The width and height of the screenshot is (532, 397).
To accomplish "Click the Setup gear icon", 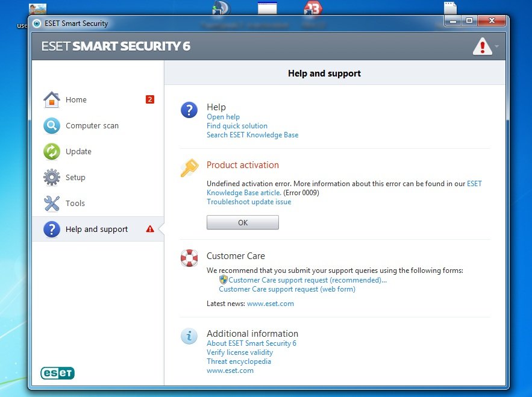I will point(52,177).
